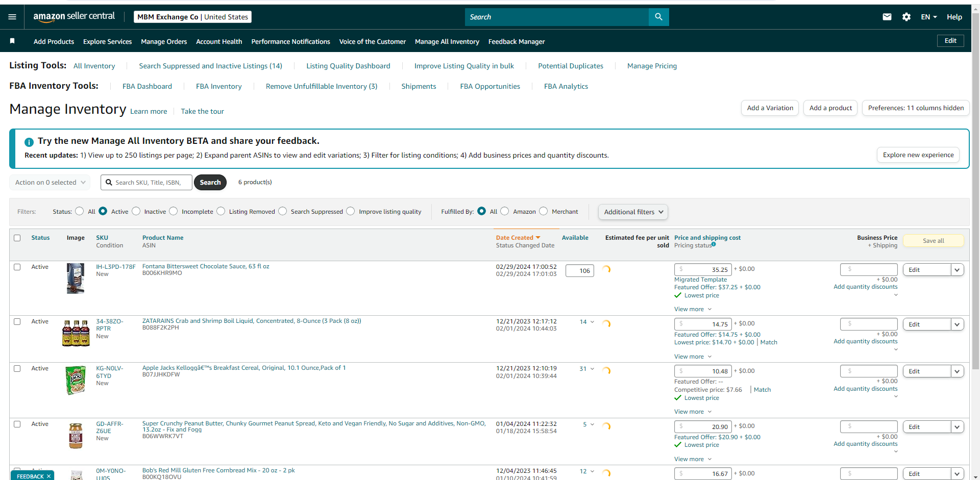Go to Manage Orders
The height and width of the screenshot is (480, 980).
coord(164,41)
